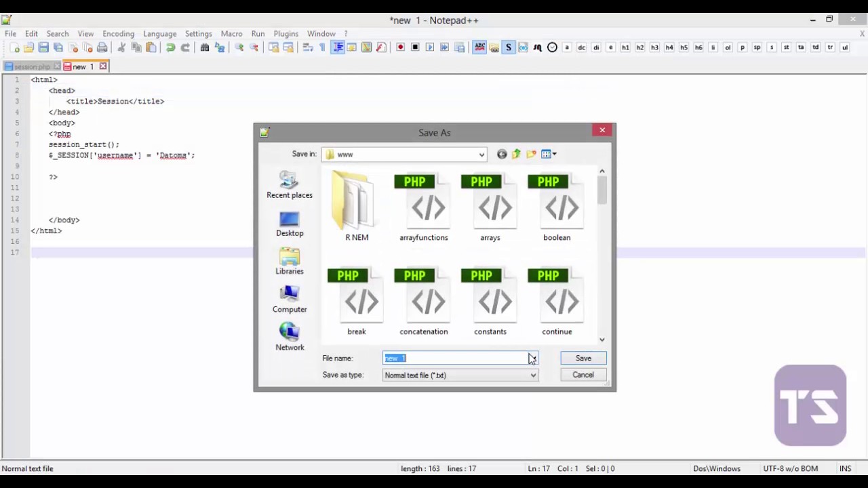Click the green Undo arrow

click(x=170, y=47)
